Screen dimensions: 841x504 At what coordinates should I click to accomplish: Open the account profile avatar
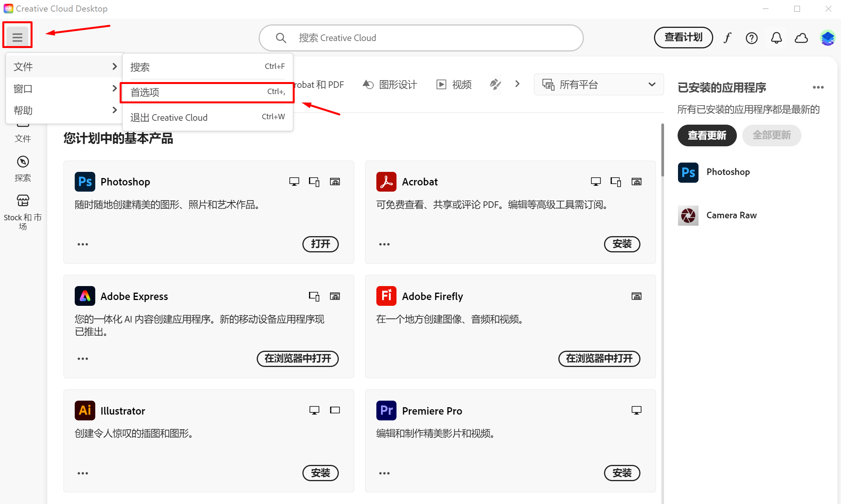pyautogui.click(x=827, y=38)
